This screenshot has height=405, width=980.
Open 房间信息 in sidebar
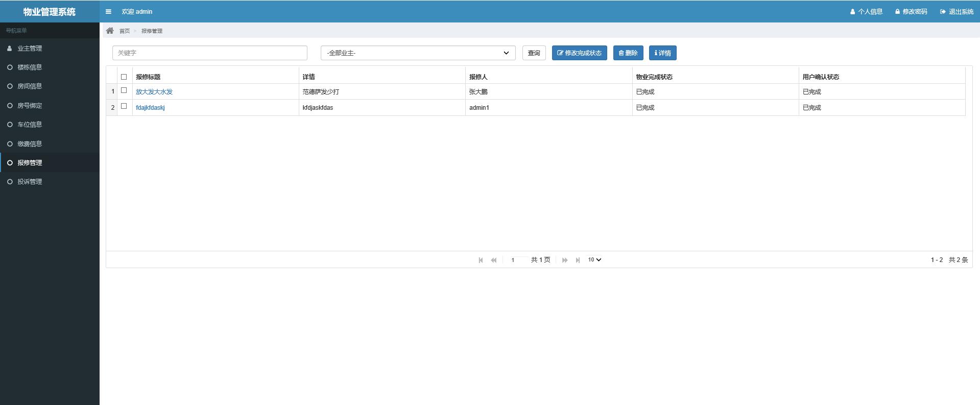click(x=50, y=86)
